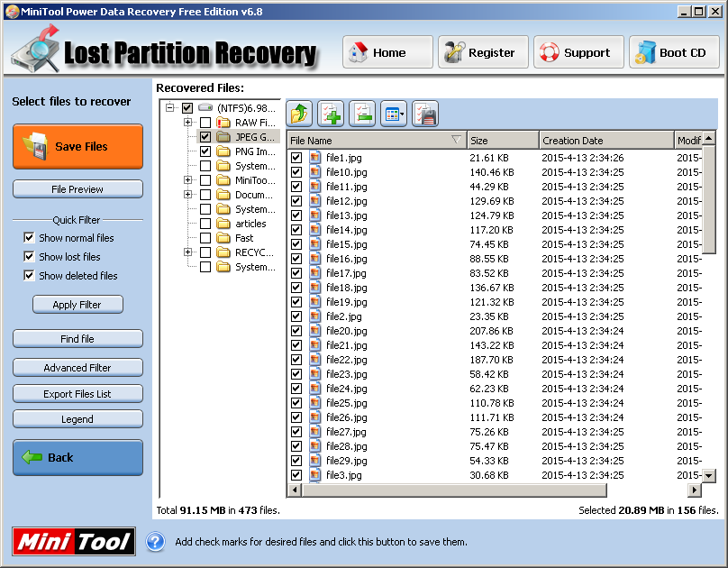Click the help question mark icon
The width and height of the screenshot is (728, 568).
[156, 542]
